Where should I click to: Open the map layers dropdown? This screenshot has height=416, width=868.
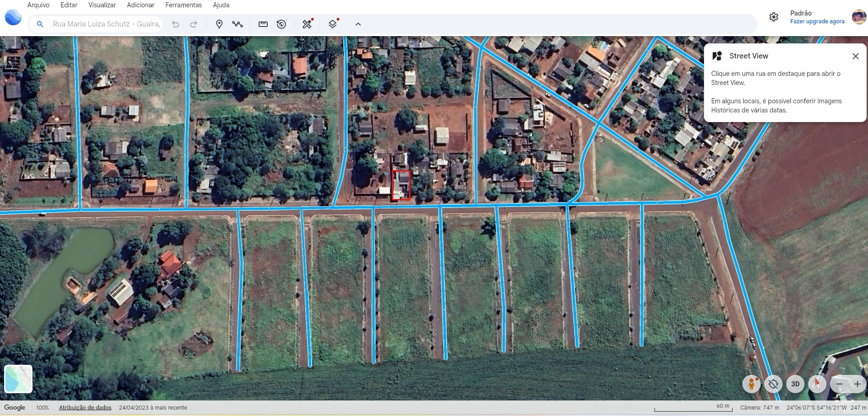tap(333, 24)
